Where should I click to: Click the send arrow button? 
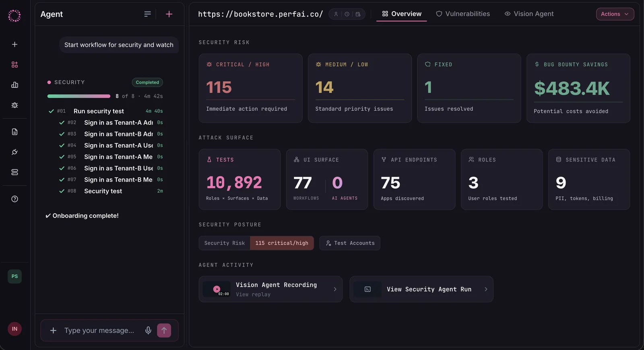(x=164, y=330)
